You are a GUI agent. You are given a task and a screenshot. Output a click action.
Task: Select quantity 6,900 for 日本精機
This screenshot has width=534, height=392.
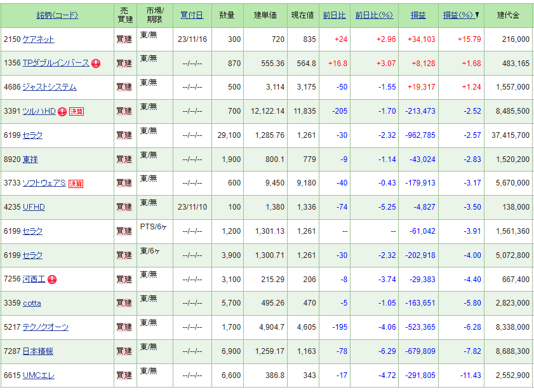(231, 351)
